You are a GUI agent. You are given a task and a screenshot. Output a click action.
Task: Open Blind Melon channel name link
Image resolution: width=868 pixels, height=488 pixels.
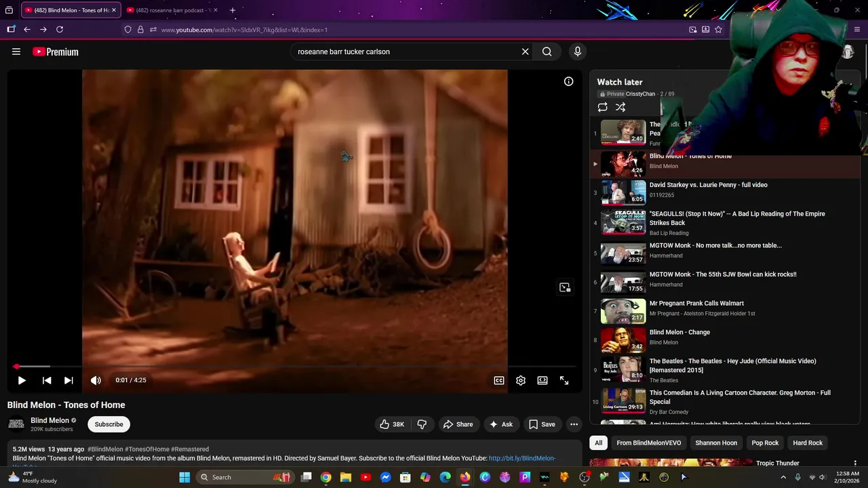50,420
